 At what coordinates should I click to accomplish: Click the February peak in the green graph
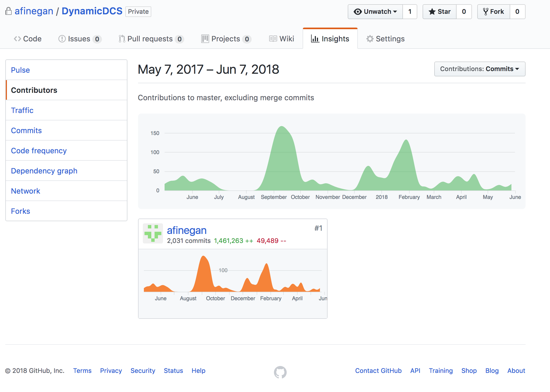pyautogui.click(x=406, y=165)
